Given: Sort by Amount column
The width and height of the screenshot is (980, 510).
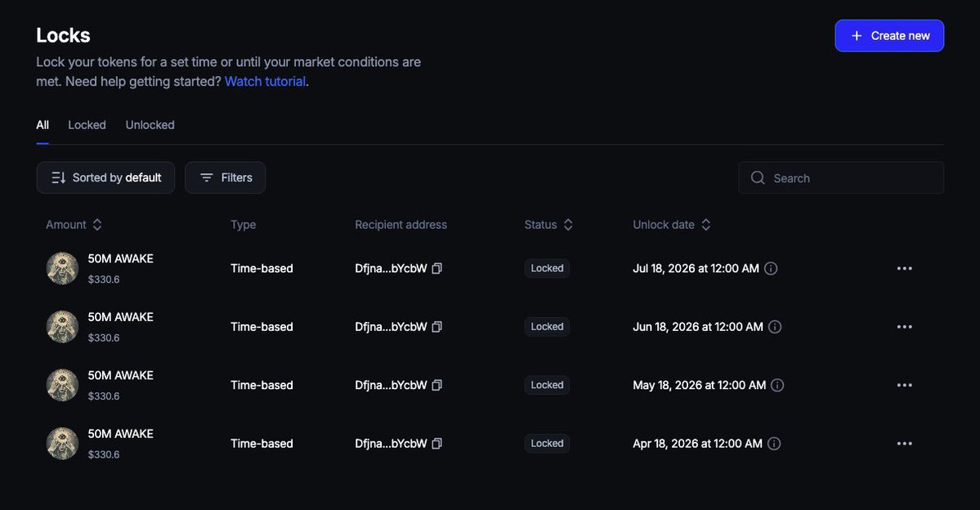Looking at the screenshot, I should click(x=74, y=225).
